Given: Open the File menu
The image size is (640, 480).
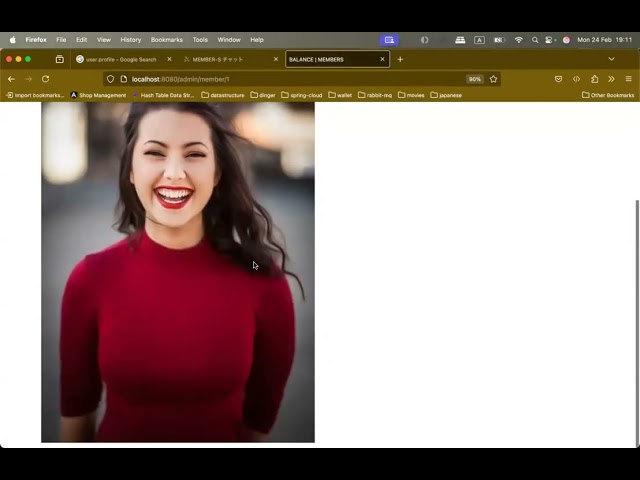Looking at the screenshot, I should pyautogui.click(x=61, y=40).
